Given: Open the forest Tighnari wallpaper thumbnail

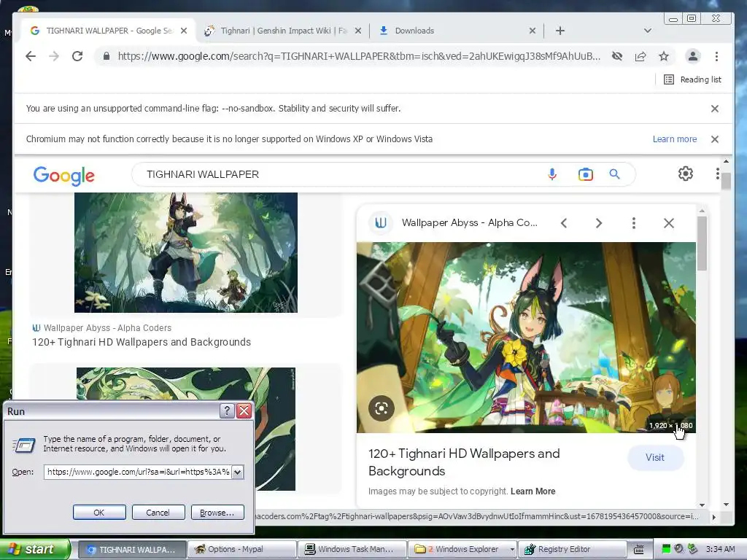Looking at the screenshot, I should pos(186,252).
